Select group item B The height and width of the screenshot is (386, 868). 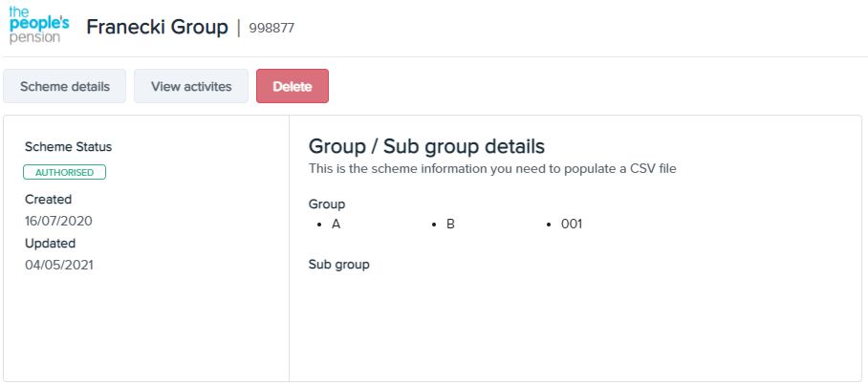click(450, 224)
